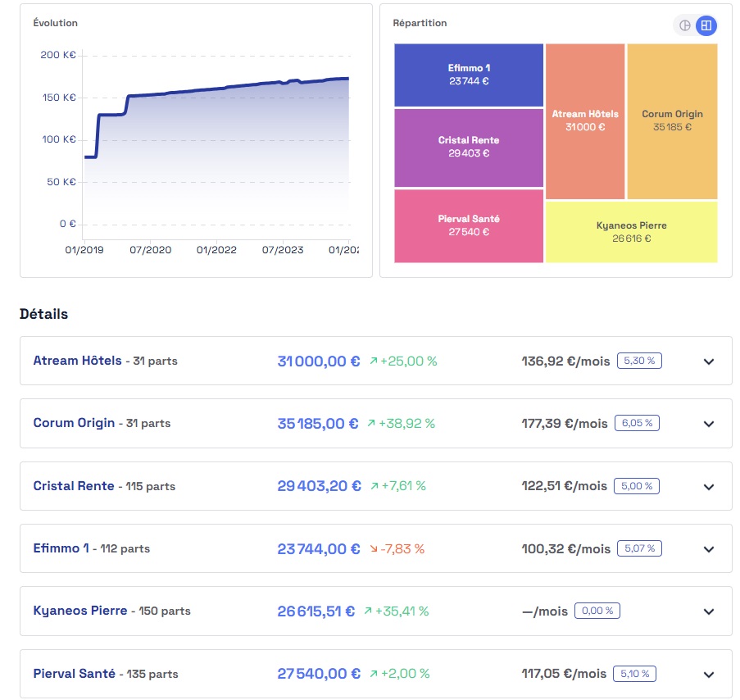
Task: Click the 5,00 % yield badge
Action: coord(636,486)
